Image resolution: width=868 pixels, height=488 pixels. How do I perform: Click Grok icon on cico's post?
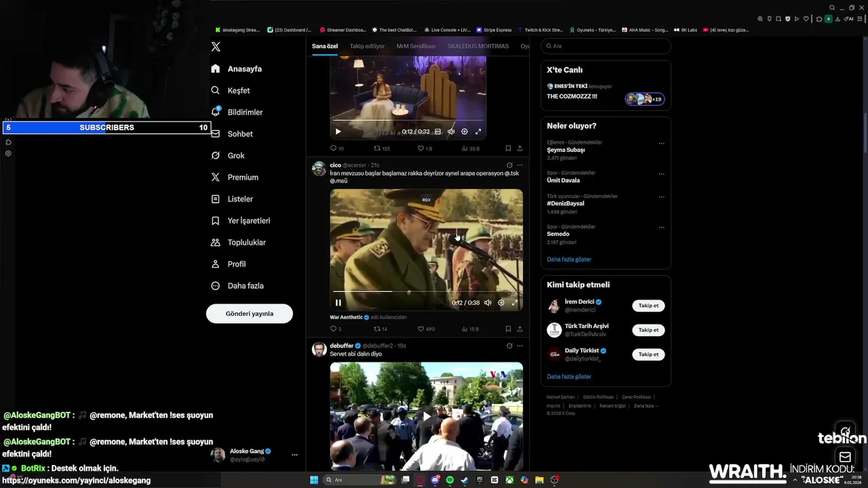pyautogui.click(x=509, y=165)
